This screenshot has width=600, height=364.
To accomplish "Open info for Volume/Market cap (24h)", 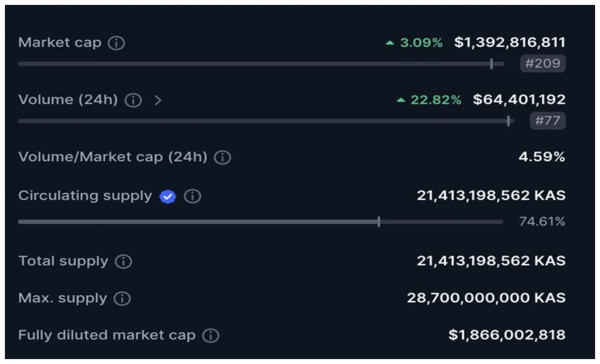I will [223, 158].
